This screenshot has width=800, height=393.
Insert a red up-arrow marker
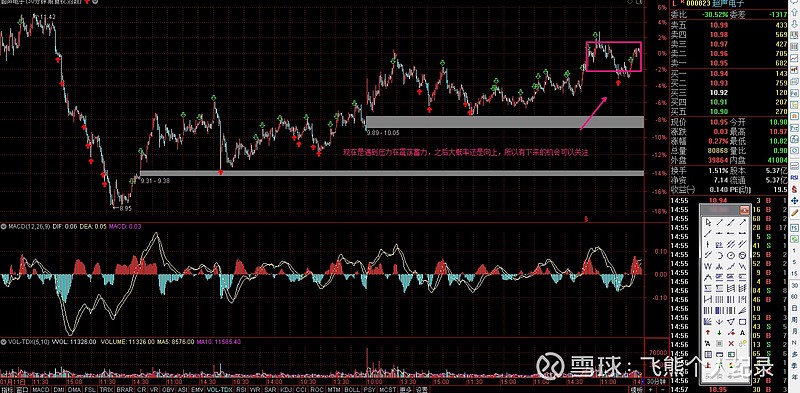708,332
